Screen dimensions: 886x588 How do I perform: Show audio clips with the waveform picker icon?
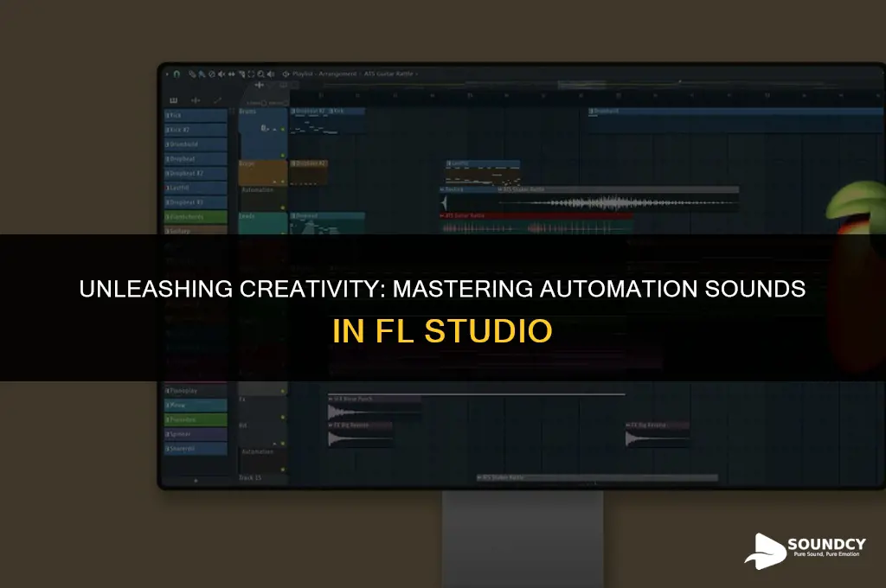[x=196, y=100]
